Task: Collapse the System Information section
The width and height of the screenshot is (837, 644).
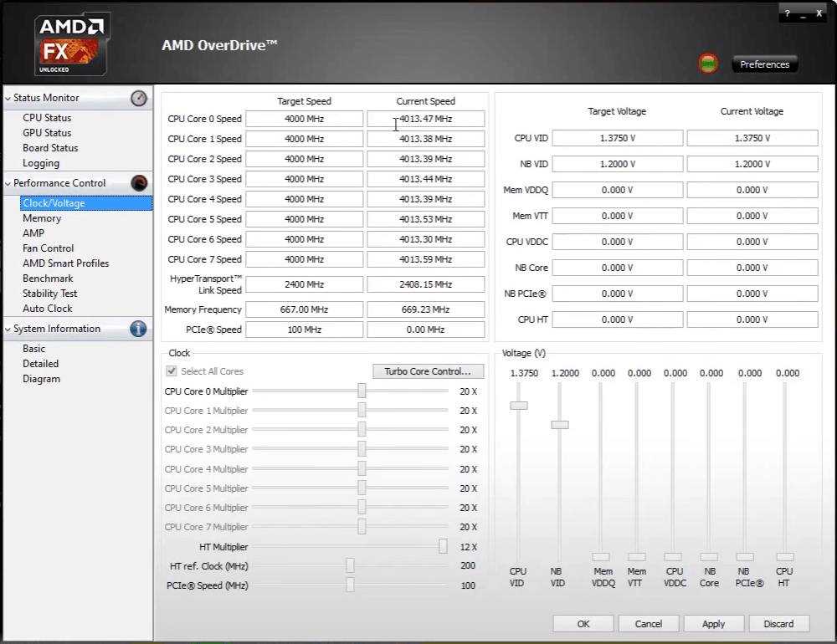Action: tap(8, 330)
